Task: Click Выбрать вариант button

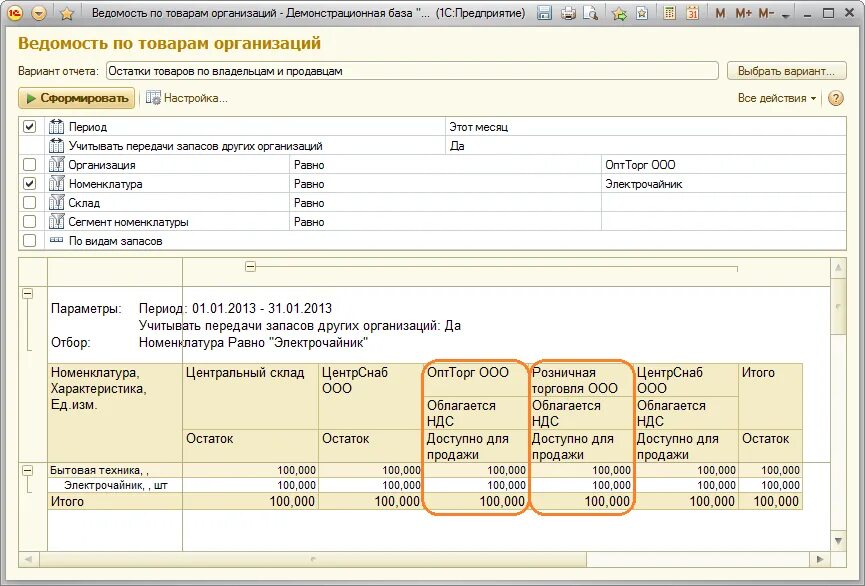Action: pos(786,71)
